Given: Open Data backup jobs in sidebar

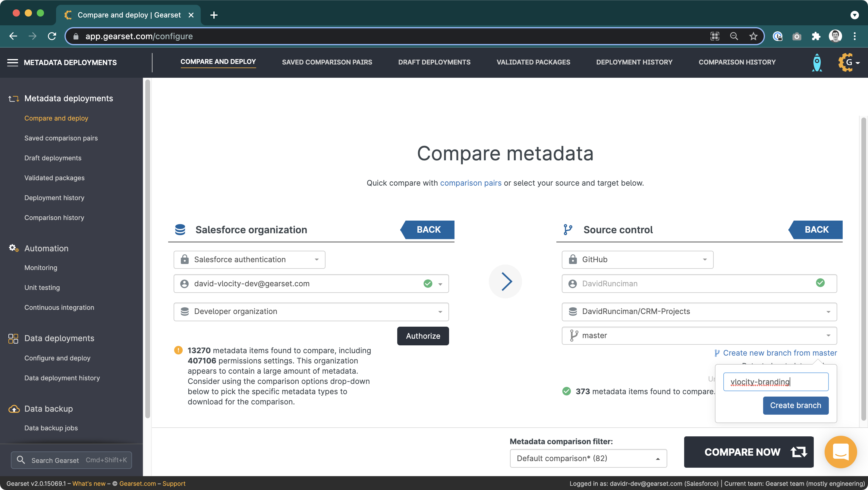Looking at the screenshot, I should click(x=51, y=428).
